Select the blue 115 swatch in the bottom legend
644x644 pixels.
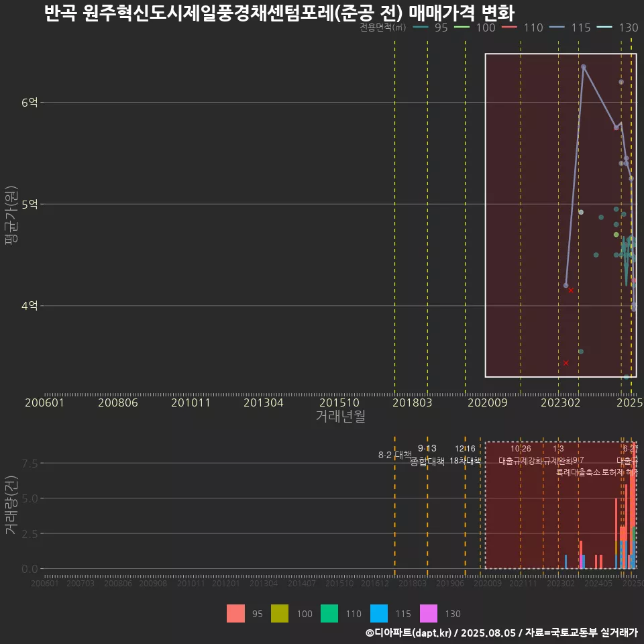[x=379, y=614]
